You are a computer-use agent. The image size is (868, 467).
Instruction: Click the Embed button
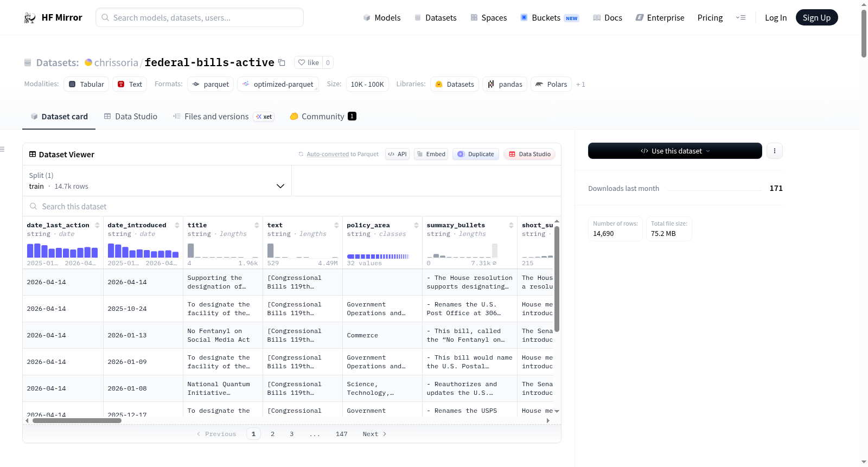[x=431, y=154]
